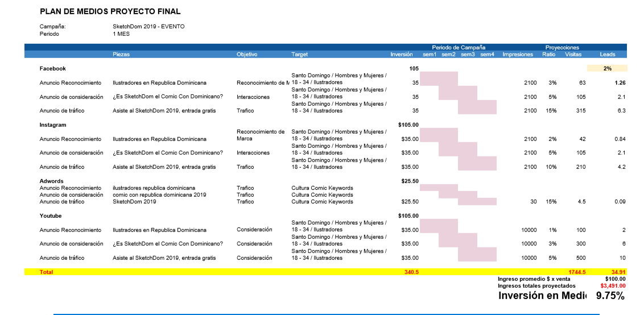Select the Proyecciones group header
The height and width of the screenshot is (315, 644).
[562, 47]
